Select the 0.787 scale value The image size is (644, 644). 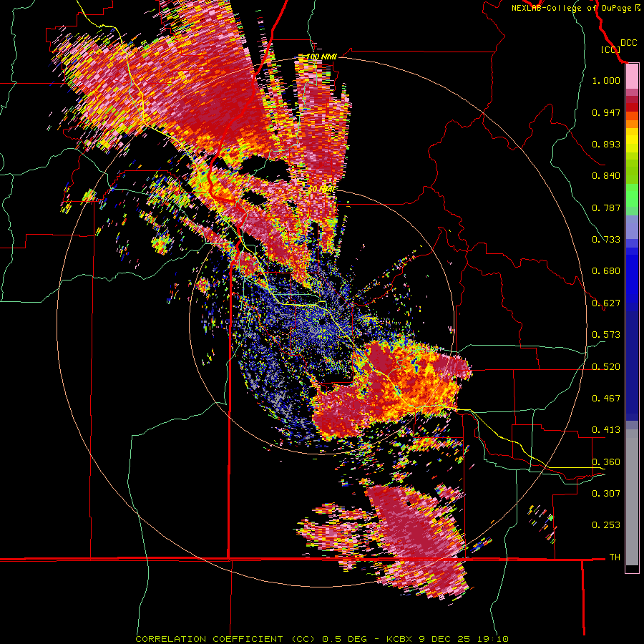tap(606, 208)
